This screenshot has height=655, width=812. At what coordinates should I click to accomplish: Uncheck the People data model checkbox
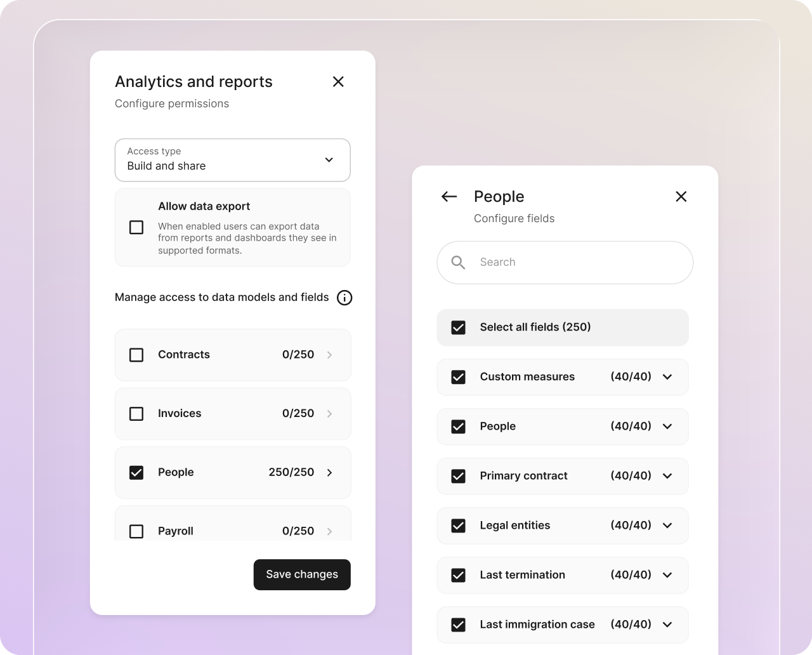pos(136,472)
